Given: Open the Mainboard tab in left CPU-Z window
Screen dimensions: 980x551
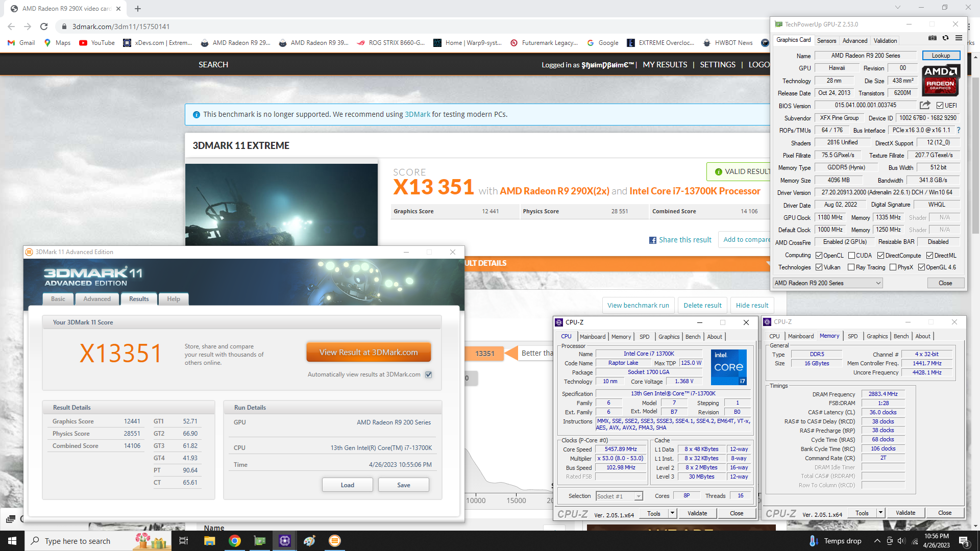Looking at the screenshot, I should [x=593, y=337].
